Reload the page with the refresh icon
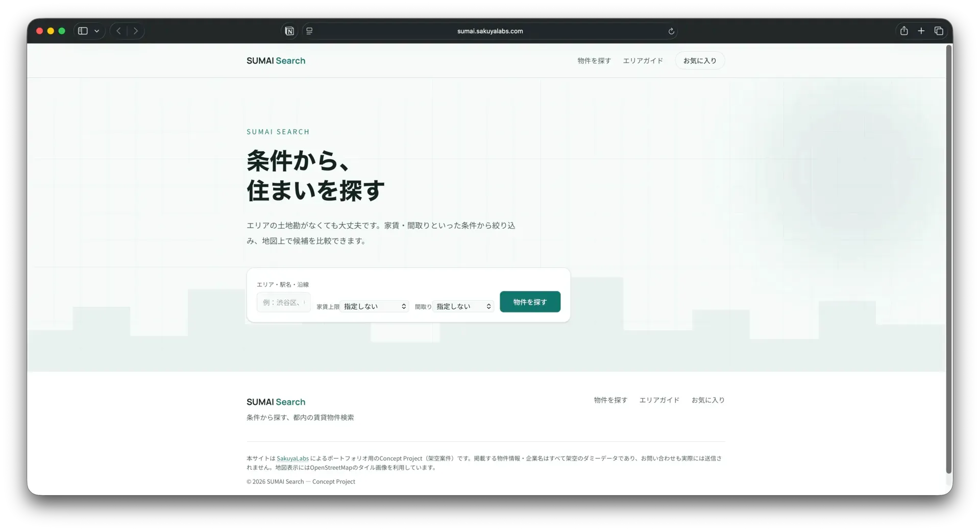This screenshot has width=980, height=531. point(671,31)
